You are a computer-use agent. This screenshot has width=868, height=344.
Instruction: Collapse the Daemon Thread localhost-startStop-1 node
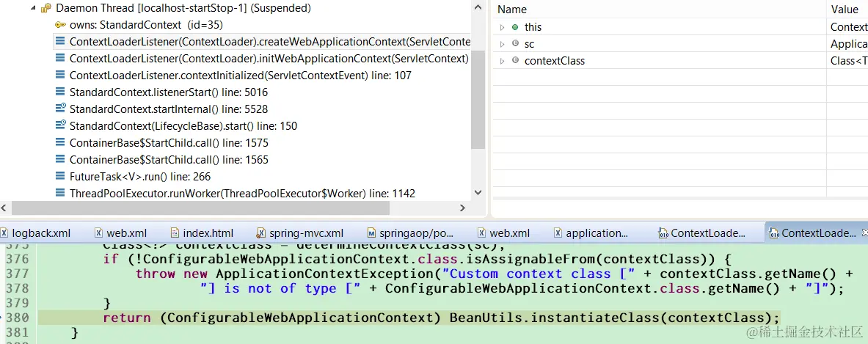click(33, 8)
